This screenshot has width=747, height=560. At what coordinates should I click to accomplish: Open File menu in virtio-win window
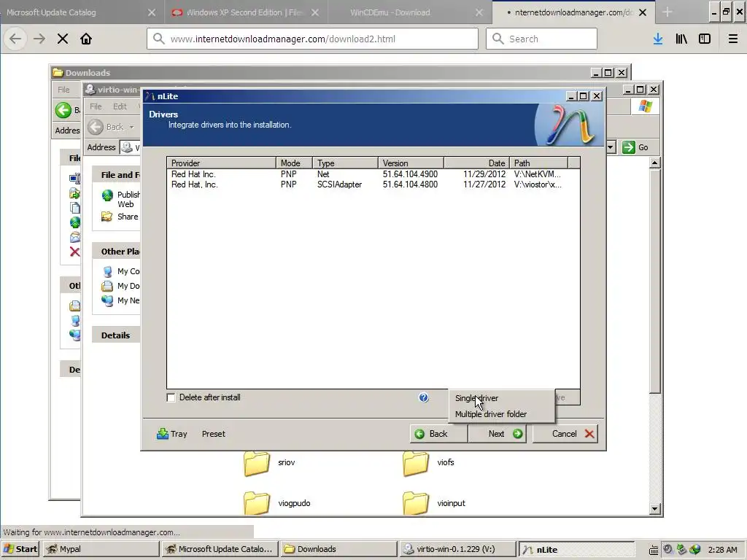point(96,106)
